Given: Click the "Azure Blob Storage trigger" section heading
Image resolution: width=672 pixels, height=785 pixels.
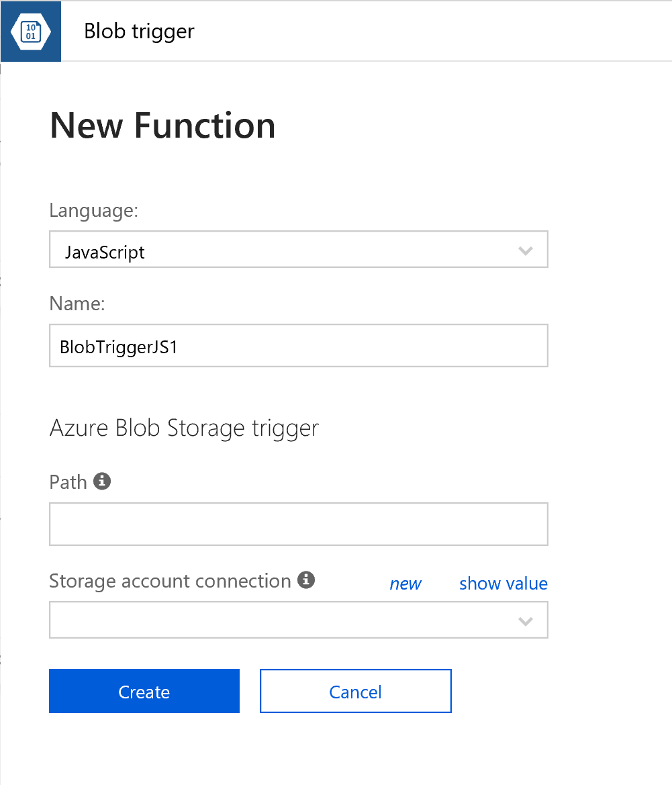Looking at the screenshot, I should 184,428.
